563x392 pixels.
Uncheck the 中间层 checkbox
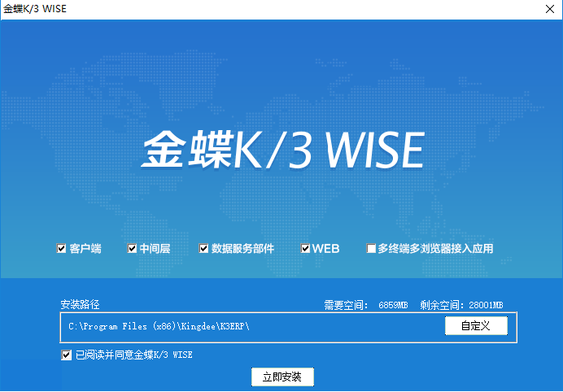(x=132, y=248)
